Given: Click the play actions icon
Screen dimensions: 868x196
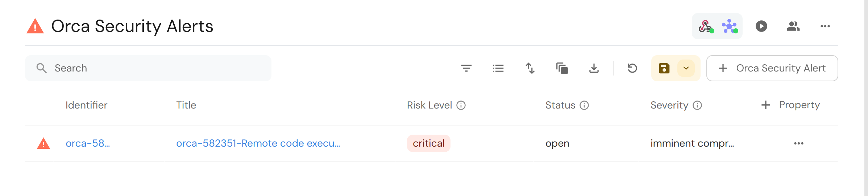Looking at the screenshot, I should tap(761, 26).
